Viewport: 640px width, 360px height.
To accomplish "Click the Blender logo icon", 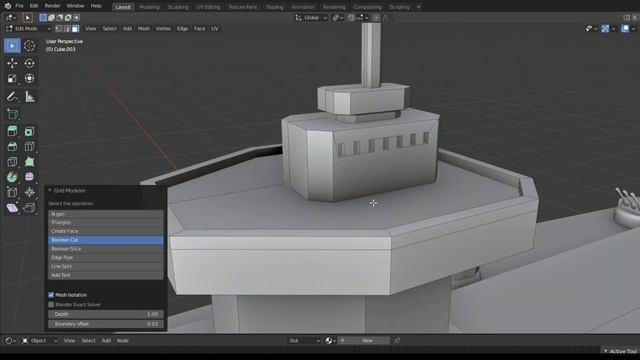I will (7, 6).
